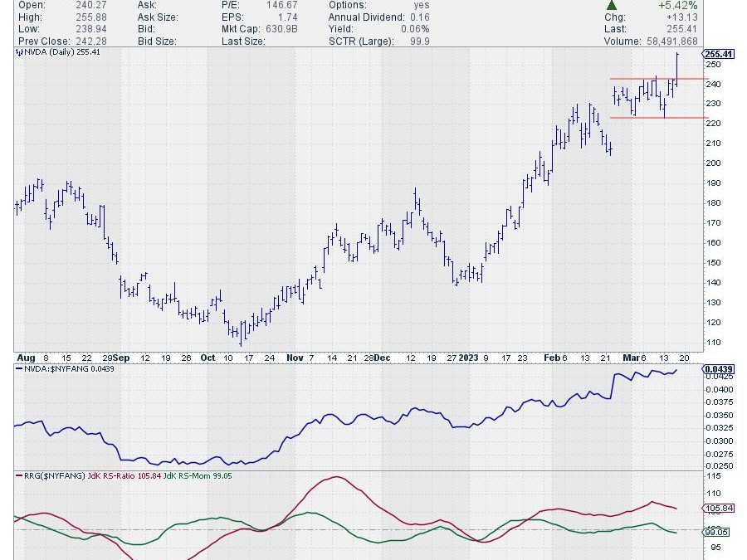747x560 pixels.
Task: Click the 0.0400 relative strength axis label
Action: (x=720, y=390)
